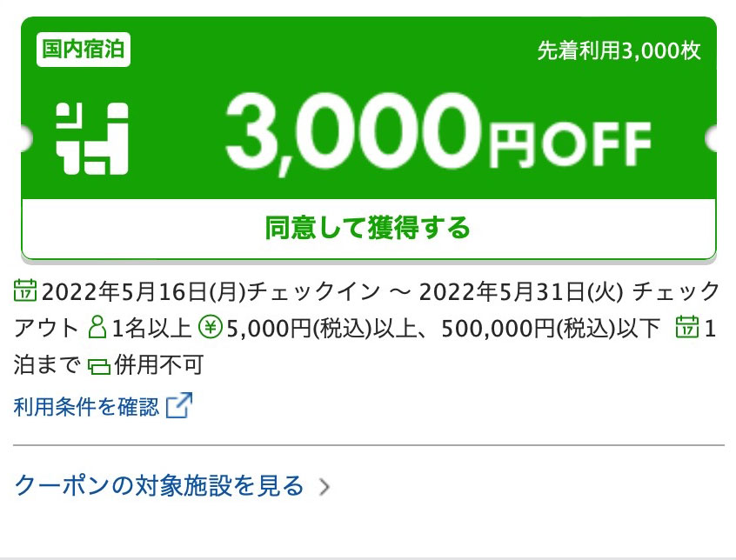Open the 利用条件を確認 link
The height and width of the screenshot is (560, 736).
[87, 406]
